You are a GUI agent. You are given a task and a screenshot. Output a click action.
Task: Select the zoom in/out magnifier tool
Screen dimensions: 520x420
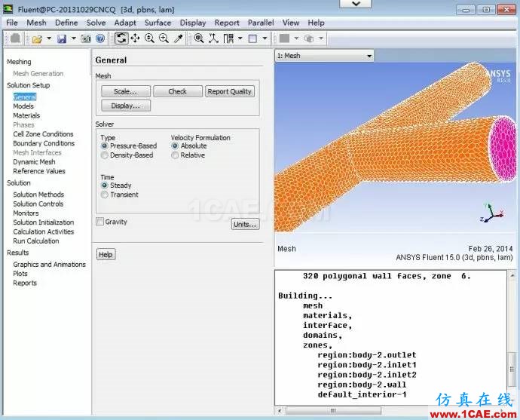point(149,38)
